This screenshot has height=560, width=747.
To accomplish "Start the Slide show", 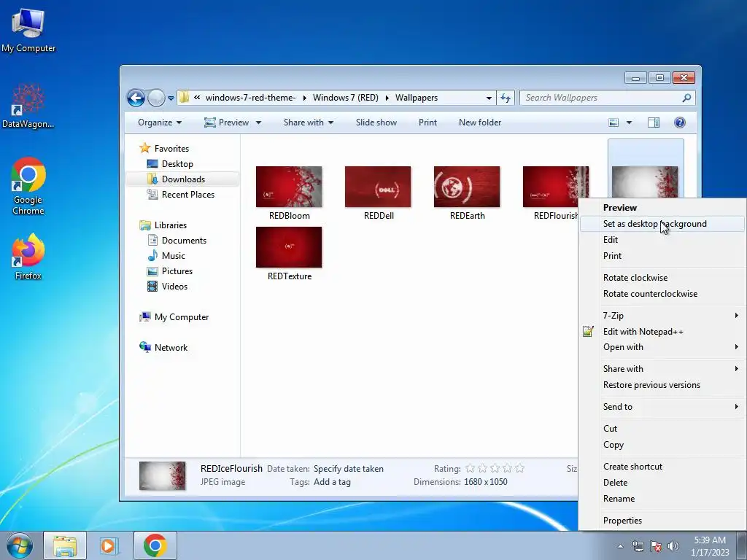I will point(376,122).
